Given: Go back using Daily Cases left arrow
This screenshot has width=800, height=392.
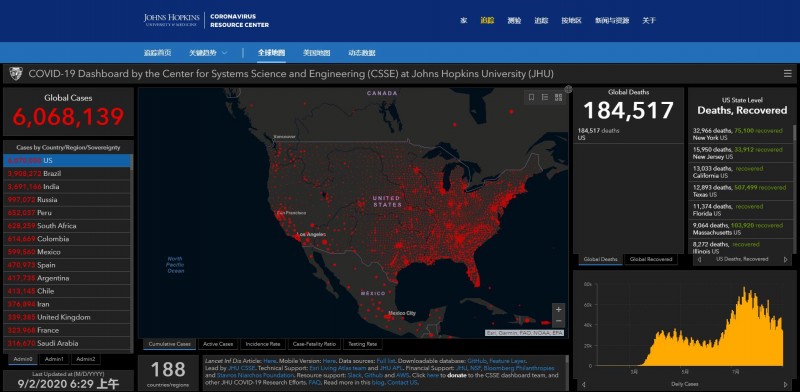Looking at the screenshot, I should (x=584, y=384).
